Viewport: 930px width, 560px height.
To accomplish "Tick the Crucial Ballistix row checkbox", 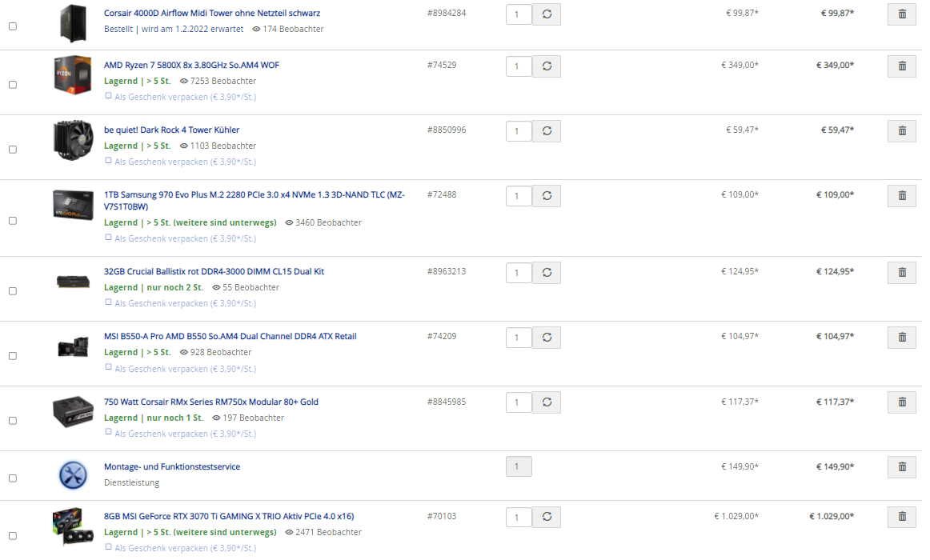I will [x=13, y=291].
